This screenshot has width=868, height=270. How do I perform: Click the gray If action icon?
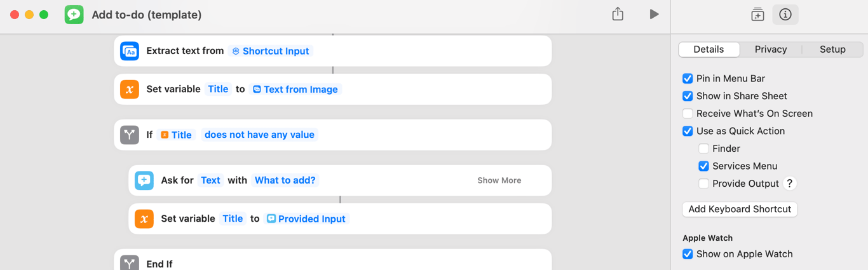point(130,135)
